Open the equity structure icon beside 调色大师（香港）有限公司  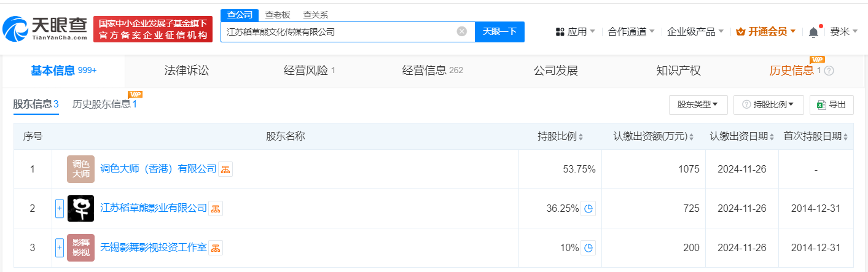(x=225, y=169)
